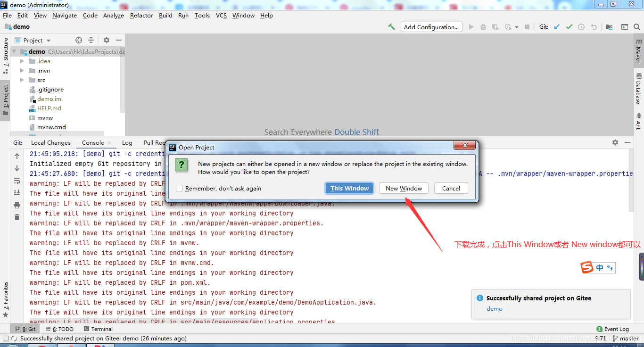
Task: Click the console up arrow icon
Action: point(17,156)
